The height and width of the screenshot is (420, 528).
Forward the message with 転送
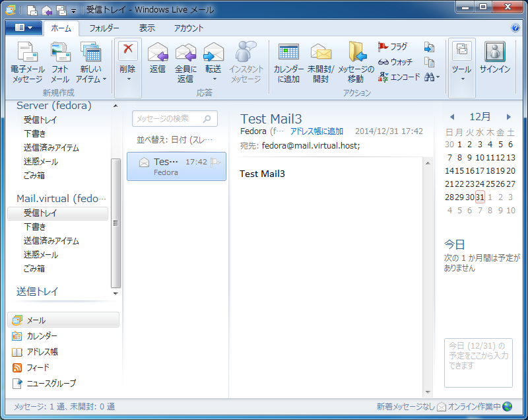pos(213,57)
